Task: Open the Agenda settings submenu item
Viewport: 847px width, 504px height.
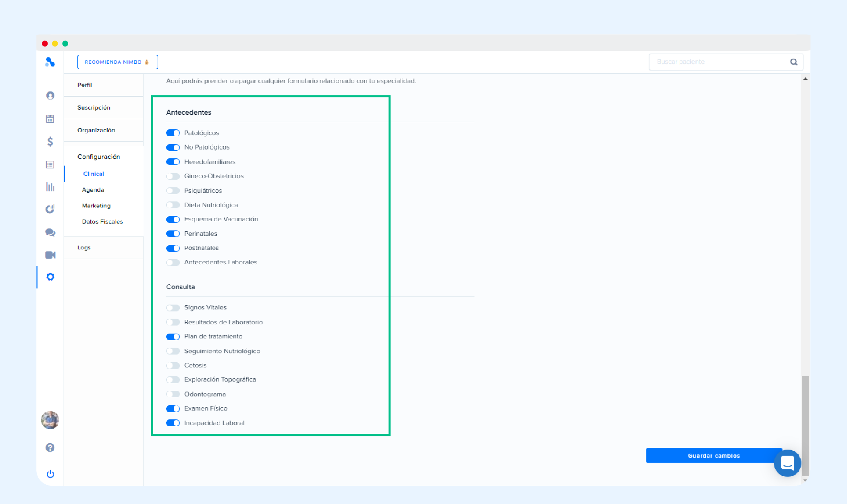Action: [93, 190]
